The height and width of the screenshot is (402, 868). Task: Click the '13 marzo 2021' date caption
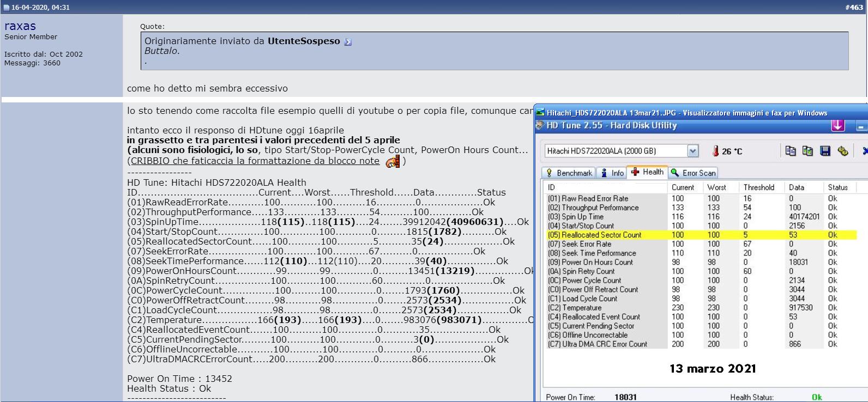tap(713, 369)
